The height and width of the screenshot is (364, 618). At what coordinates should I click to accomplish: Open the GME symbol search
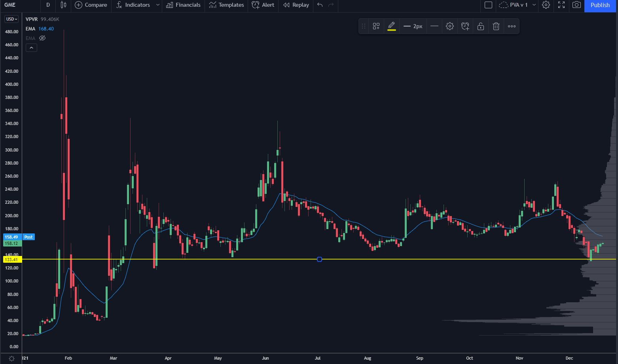click(x=10, y=5)
